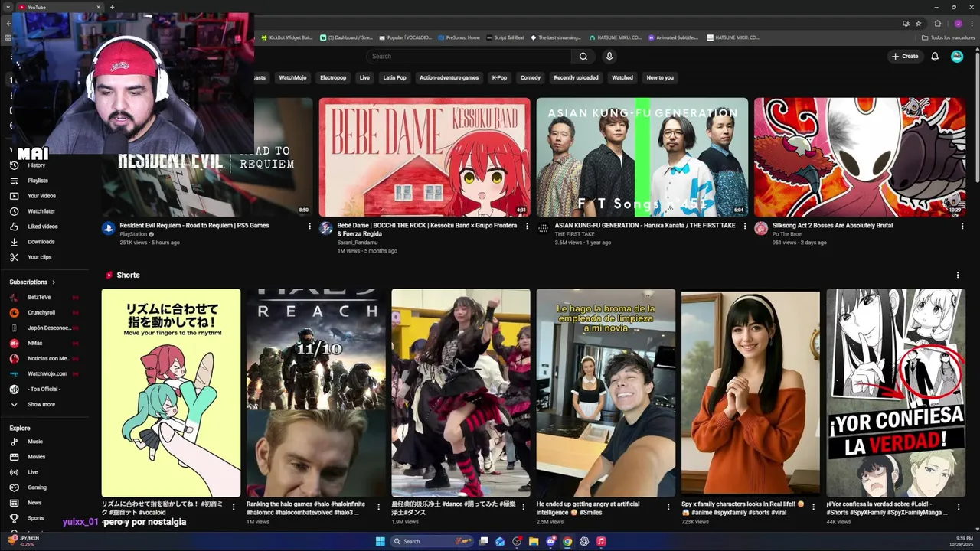Open BetzTeVe subscription channel
980x551 pixels.
pos(39,297)
